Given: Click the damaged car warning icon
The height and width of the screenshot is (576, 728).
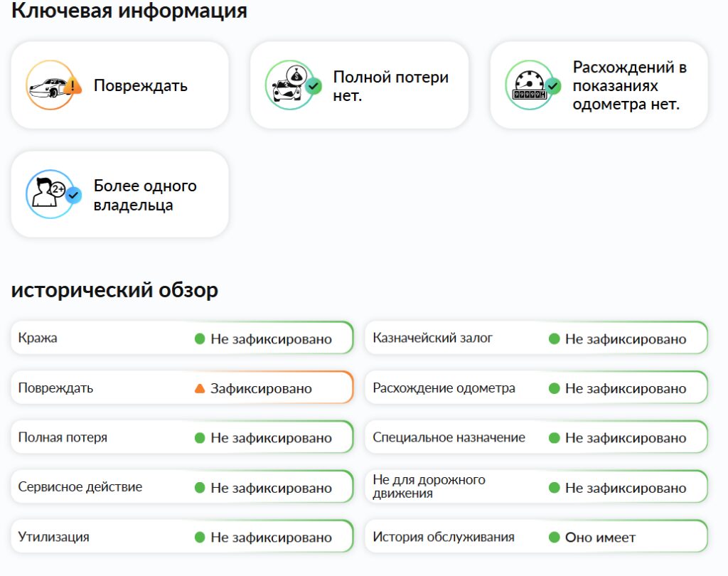Looking at the screenshot, I should coord(53,85).
